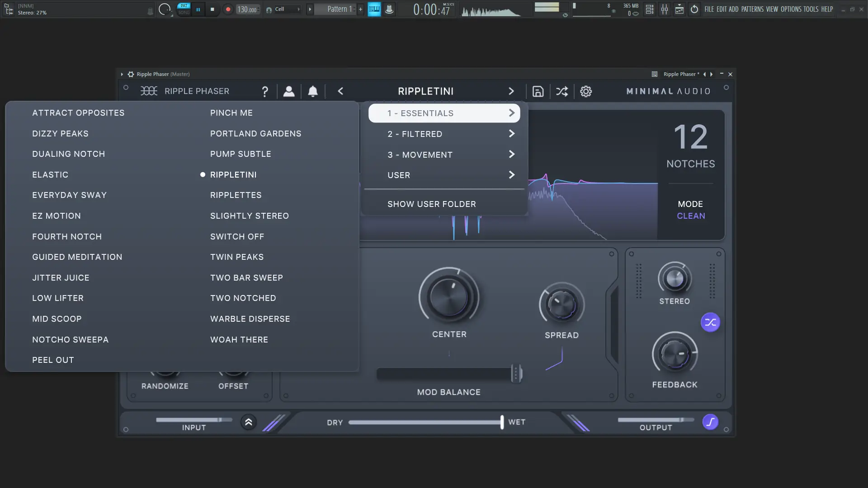
Task: Expand the 3 - MOVEMENT preset category
Action: pos(444,155)
